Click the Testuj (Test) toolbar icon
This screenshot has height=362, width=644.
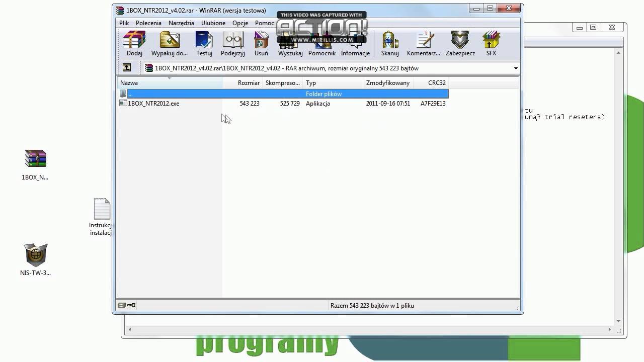tap(204, 44)
